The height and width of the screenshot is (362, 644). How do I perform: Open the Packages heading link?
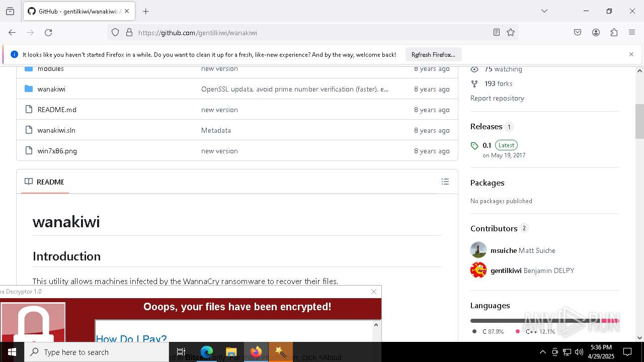(x=487, y=183)
